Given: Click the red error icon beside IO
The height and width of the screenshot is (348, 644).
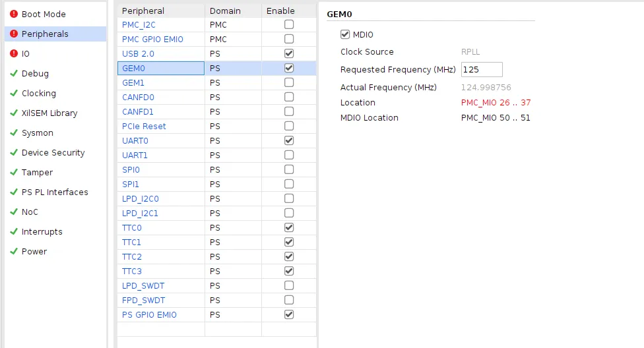Looking at the screenshot, I should click(x=14, y=53).
